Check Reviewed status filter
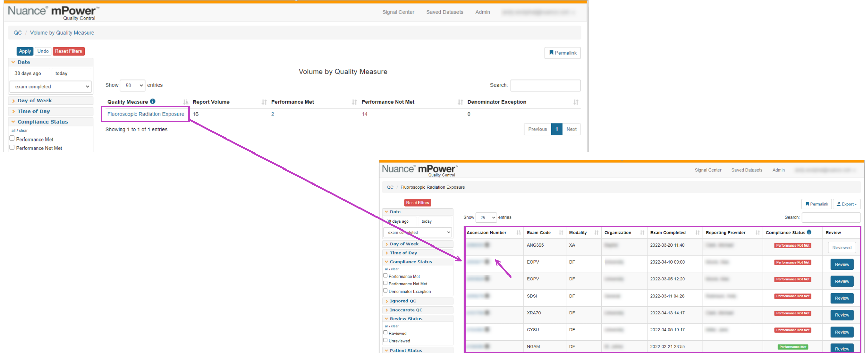The image size is (868, 353). coord(385,332)
